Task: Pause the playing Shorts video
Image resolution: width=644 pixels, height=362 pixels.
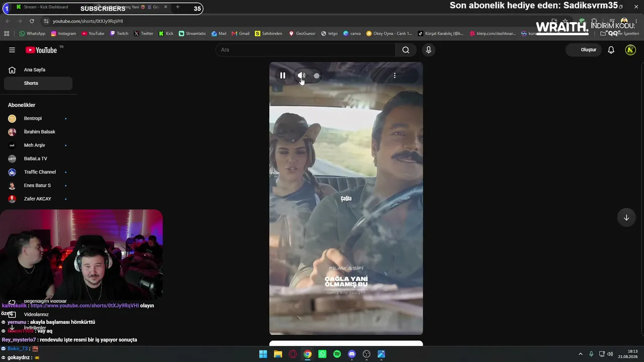Action: (283, 75)
